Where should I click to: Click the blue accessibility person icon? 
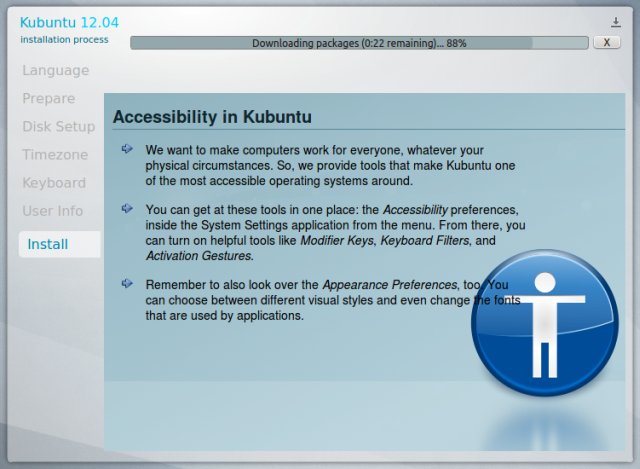coord(544,322)
